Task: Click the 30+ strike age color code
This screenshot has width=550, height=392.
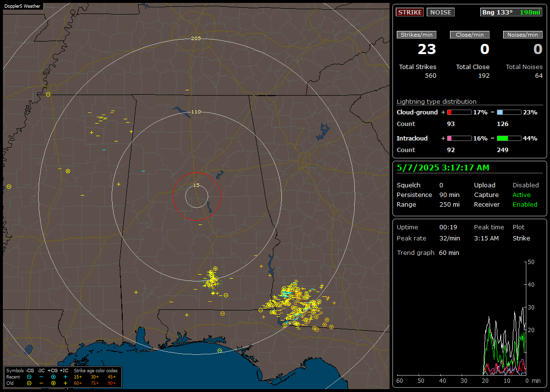Action: tap(95, 377)
